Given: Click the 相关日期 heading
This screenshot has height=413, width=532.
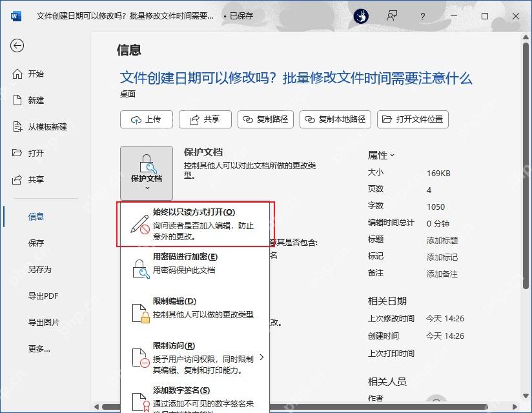Looking at the screenshot, I should 387,301.
